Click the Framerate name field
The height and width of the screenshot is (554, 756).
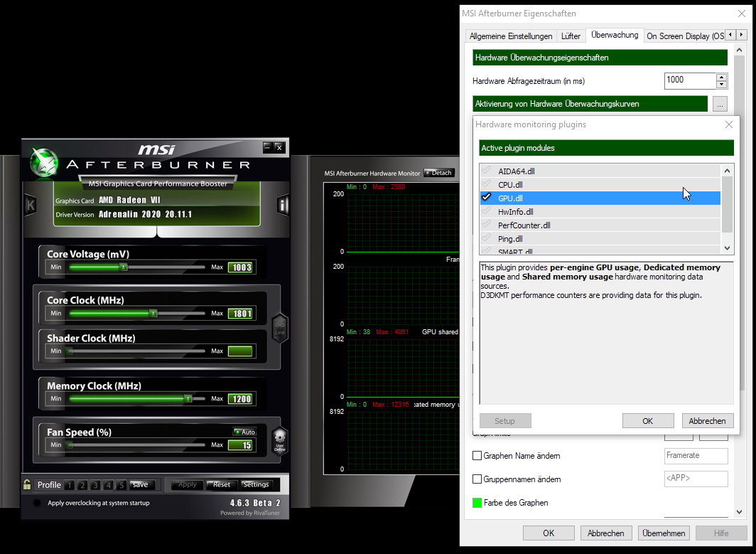click(x=696, y=456)
